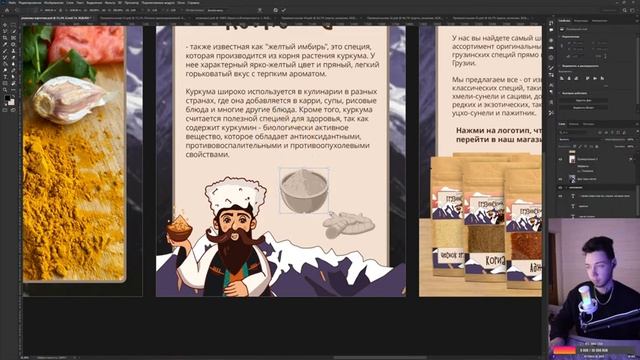Hide the top shape layer with effects

(x=560, y=159)
